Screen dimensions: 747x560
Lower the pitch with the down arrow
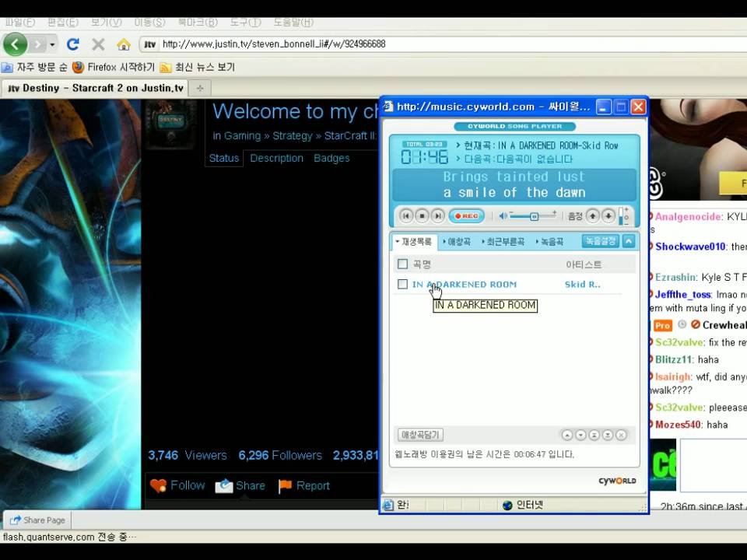608,216
